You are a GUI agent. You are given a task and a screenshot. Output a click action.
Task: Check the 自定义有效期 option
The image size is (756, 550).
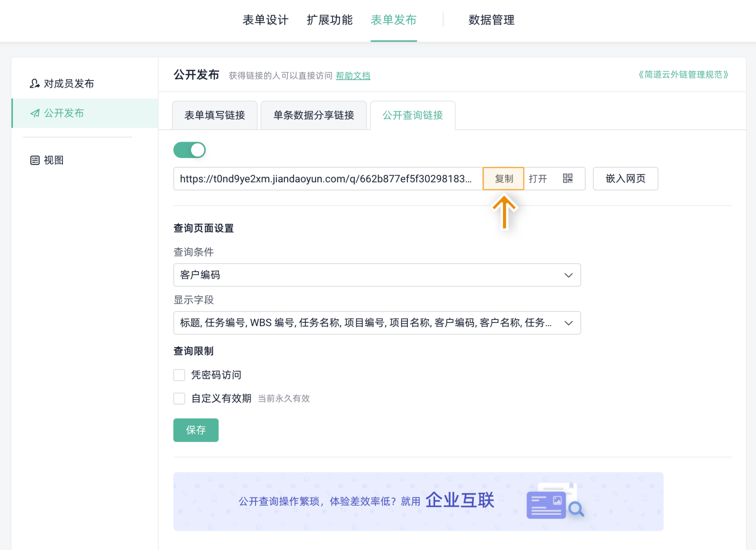[x=180, y=398]
